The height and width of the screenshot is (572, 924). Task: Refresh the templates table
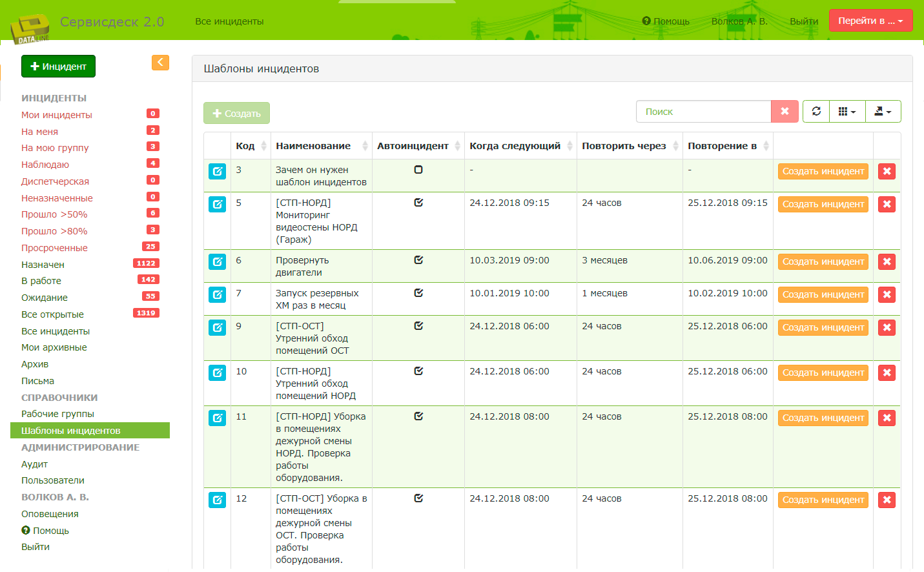(816, 111)
